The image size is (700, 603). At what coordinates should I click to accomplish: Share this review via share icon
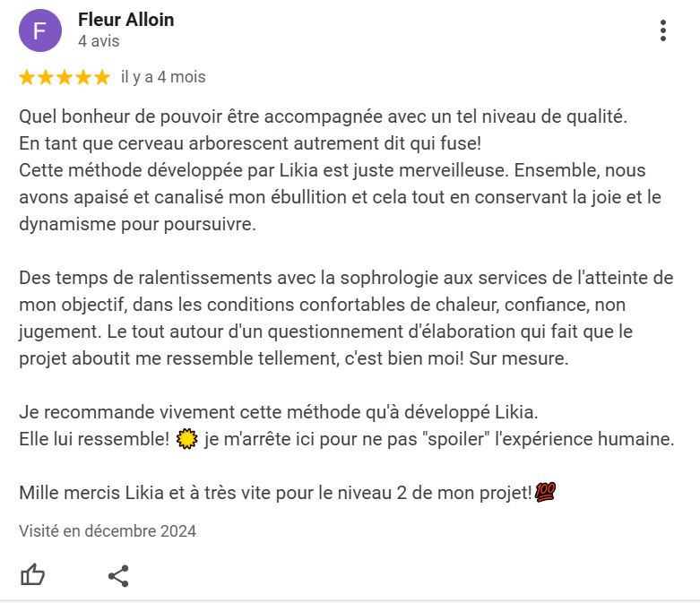pyautogui.click(x=118, y=576)
